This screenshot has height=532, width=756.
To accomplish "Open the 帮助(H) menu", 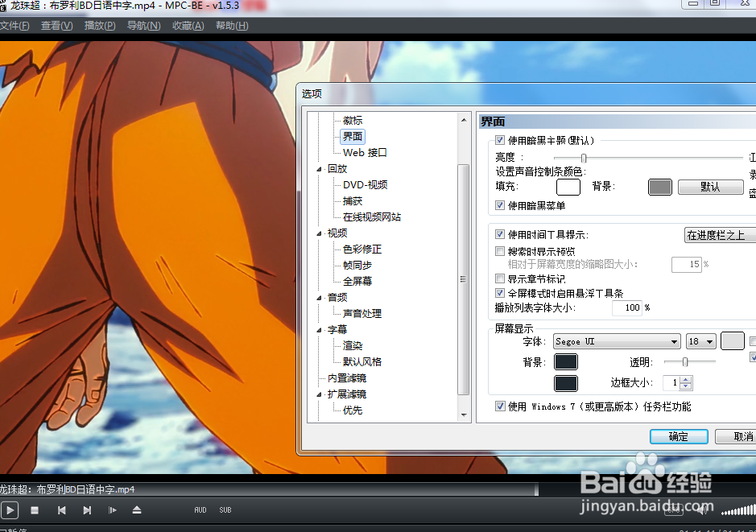I will 232,26.
